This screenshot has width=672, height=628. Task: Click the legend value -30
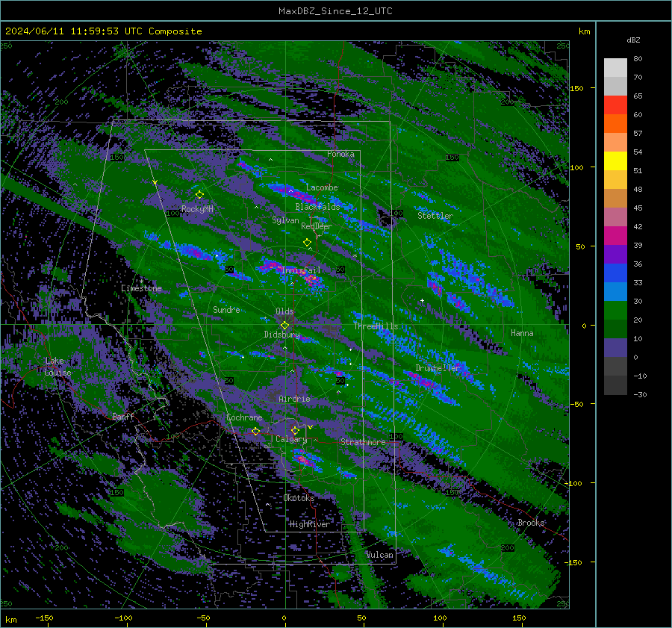(x=640, y=394)
